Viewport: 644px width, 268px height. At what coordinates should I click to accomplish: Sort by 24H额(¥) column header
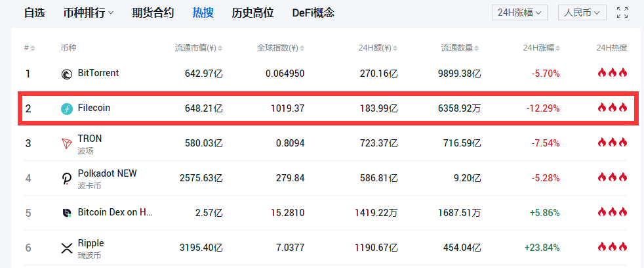pyautogui.click(x=377, y=48)
